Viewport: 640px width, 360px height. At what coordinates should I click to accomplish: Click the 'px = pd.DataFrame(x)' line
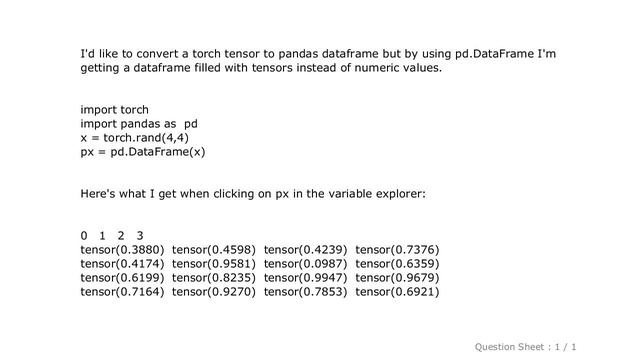tap(143, 152)
